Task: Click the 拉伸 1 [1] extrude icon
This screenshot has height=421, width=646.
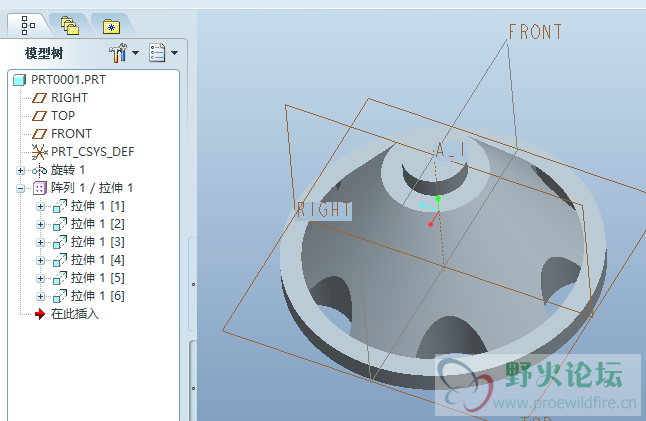Action: pos(60,206)
